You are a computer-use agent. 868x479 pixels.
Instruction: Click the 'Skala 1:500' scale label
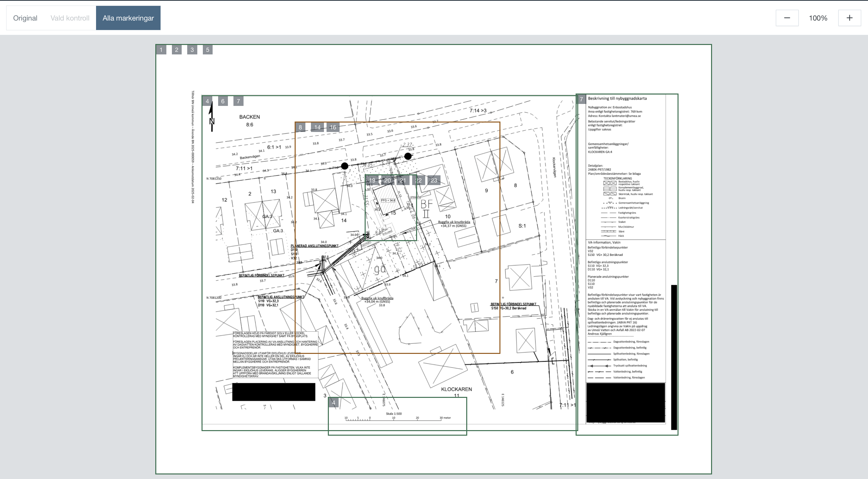pyautogui.click(x=394, y=414)
